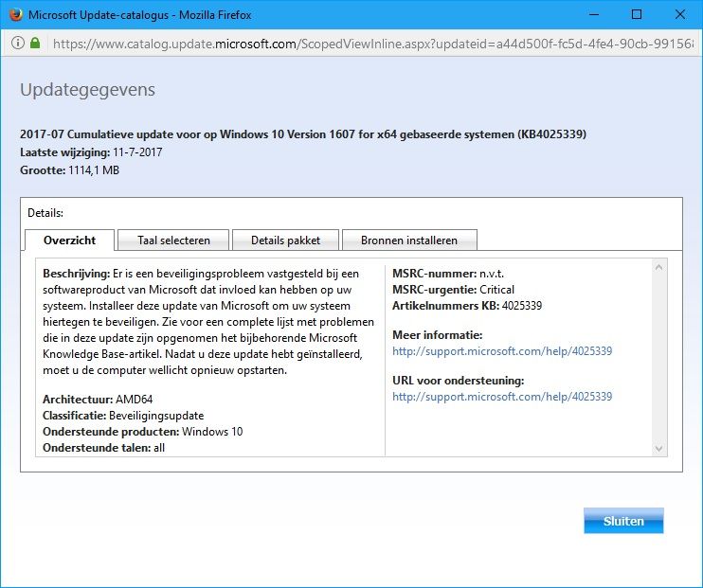Viewport: 703px width, 588px height.
Task: Click the Laatste wijziging date 11-7-2017
Action: click(137, 151)
